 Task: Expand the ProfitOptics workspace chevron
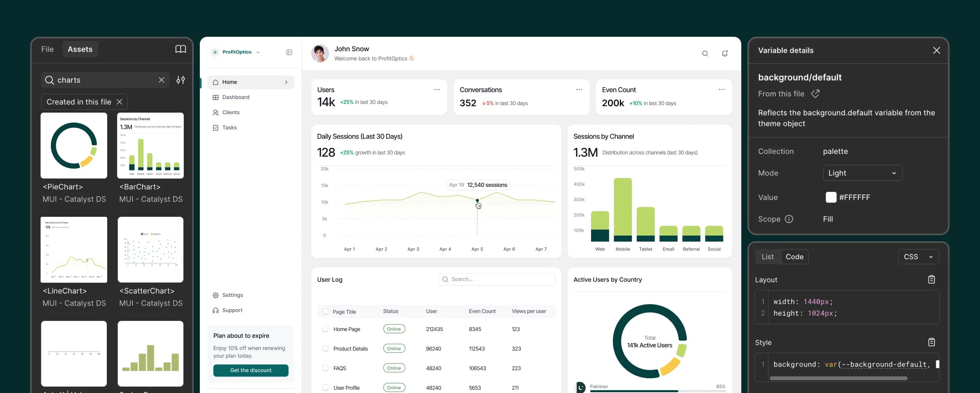coord(258,52)
